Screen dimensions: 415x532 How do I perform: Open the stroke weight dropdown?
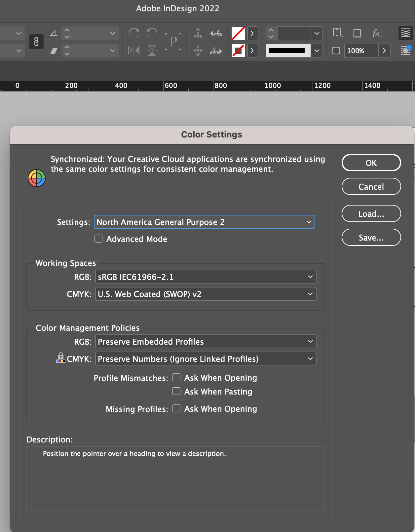[x=317, y=33]
